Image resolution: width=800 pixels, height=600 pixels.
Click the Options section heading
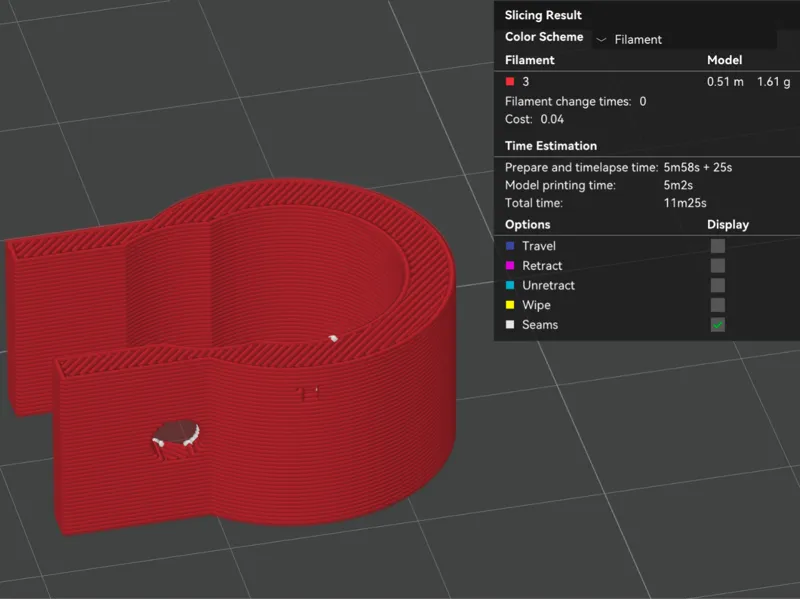click(527, 225)
